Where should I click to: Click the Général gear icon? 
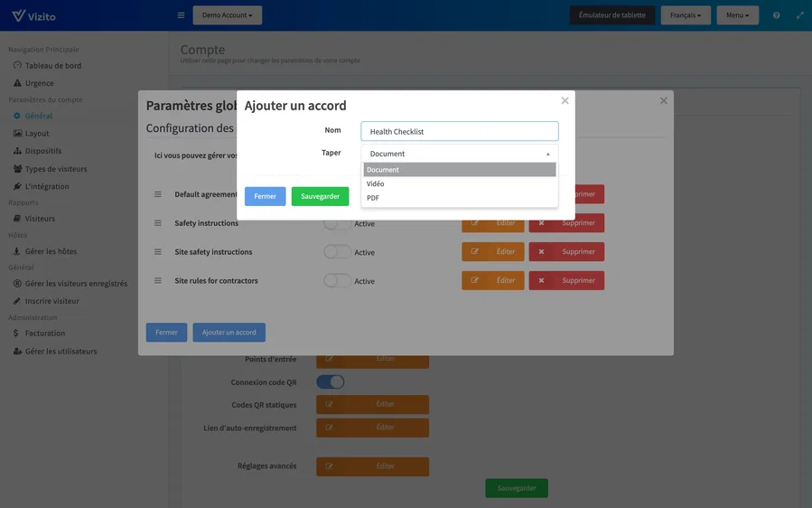point(17,116)
